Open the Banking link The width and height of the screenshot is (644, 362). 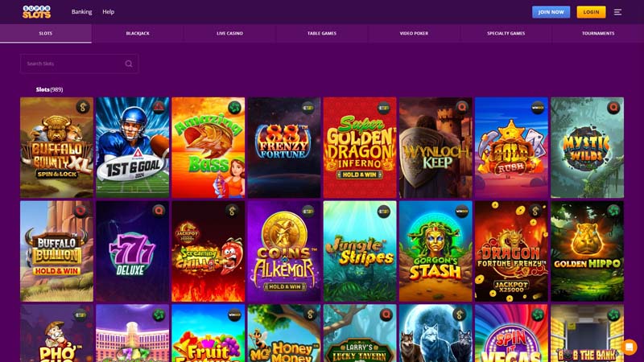pos(82,12)
